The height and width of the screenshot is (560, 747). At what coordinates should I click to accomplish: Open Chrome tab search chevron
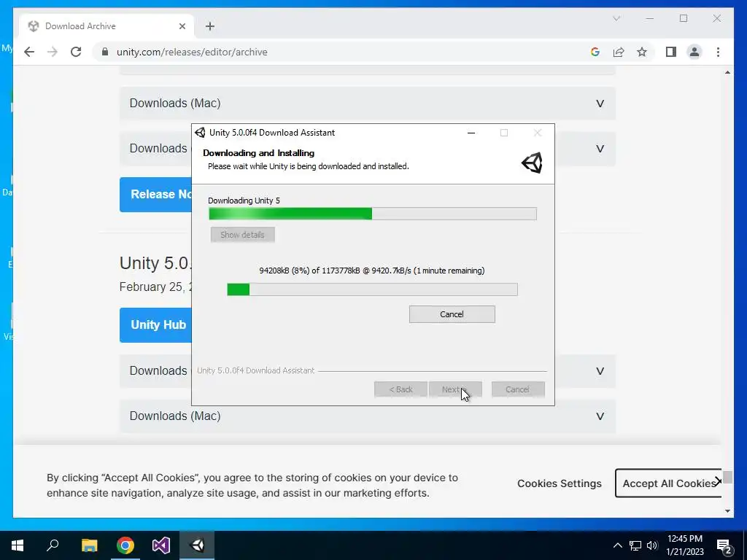point(616,18)
